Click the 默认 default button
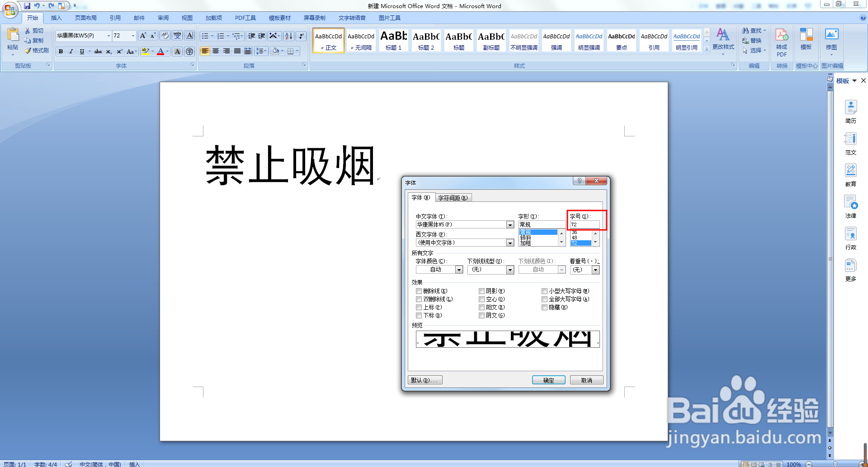Screen dimensions: 868x467 [425, 380]
